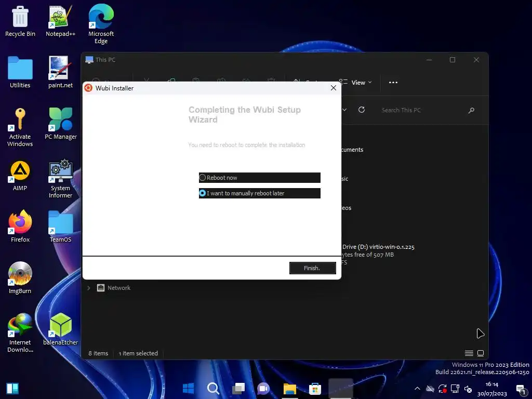Select balenaEtcher desktop shortcut
Screen dimensions: 532x399
click(x=60, y=329)
